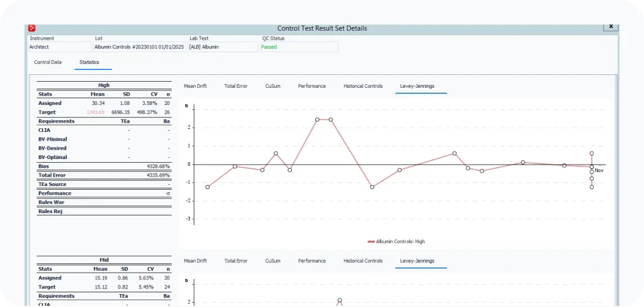The height and width of the screenshot is (307, 644).
Task: Click the red app icon in title bar
Action: click(x=32, y=28)
